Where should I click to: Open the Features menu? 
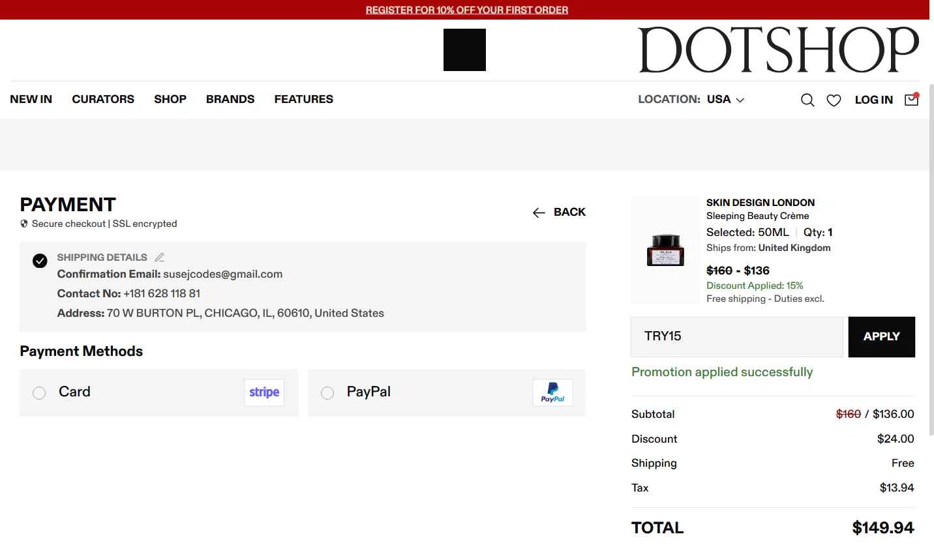tap(304, 99)
